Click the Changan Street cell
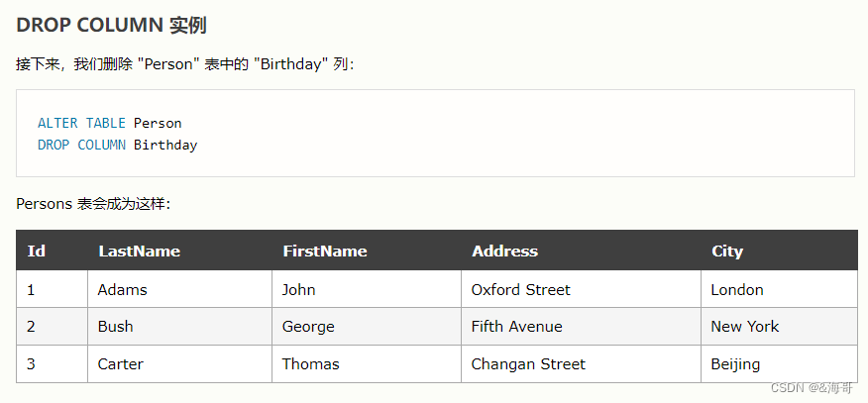 [x=582, y=364]
